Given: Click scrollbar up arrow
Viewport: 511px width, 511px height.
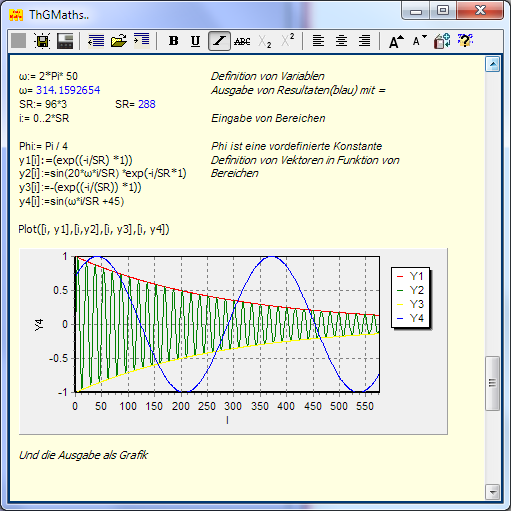Looking at the screenshot, I should [x=492, y=64].
